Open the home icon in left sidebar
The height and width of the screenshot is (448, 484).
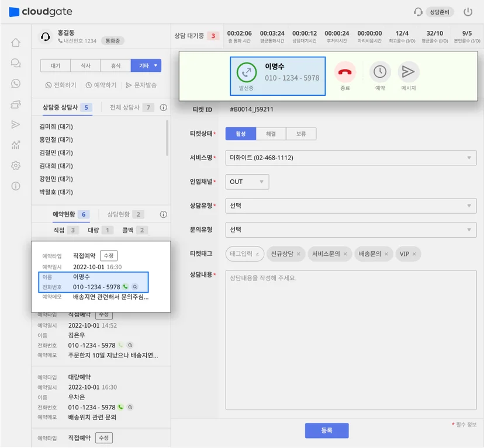(x=16, y=43)
